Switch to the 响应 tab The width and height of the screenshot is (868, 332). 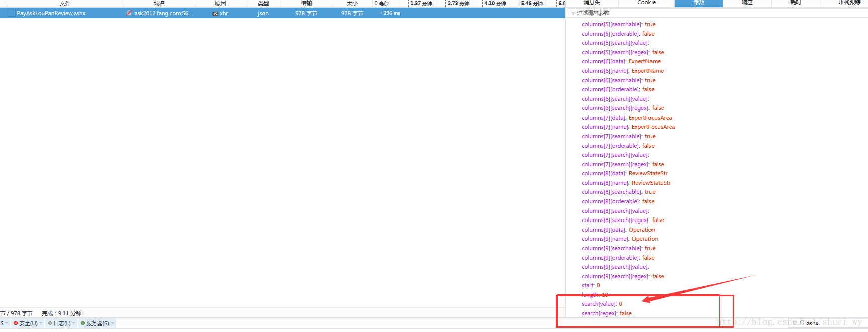pyautogui.click(x=747, y=3)
